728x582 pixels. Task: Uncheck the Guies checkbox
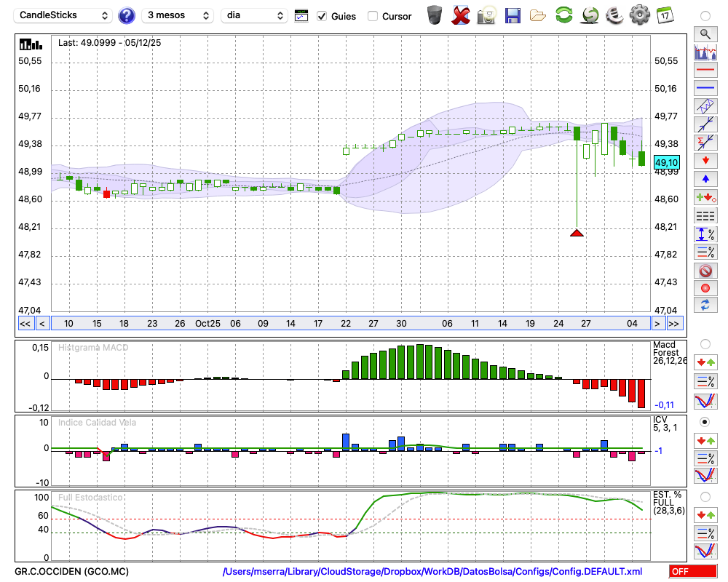click(322, 16)
